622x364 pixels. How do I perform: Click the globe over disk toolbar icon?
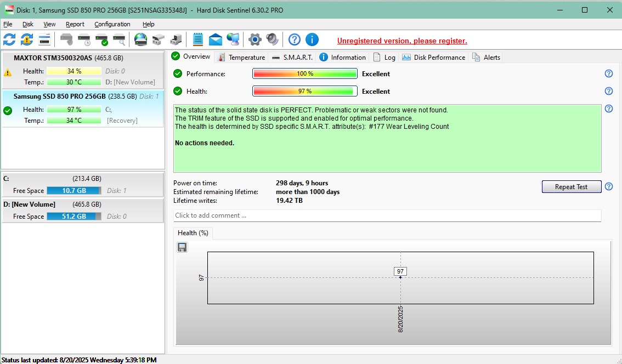[141, 39]
